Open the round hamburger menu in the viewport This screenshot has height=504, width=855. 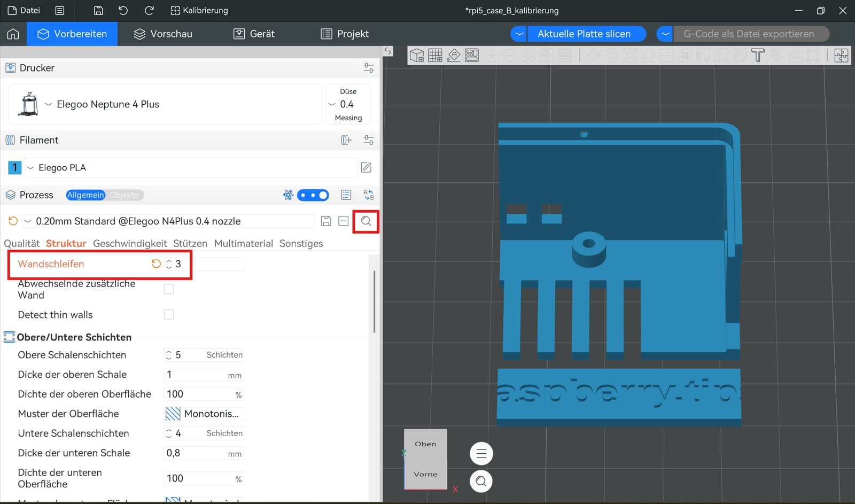[481, 454]
